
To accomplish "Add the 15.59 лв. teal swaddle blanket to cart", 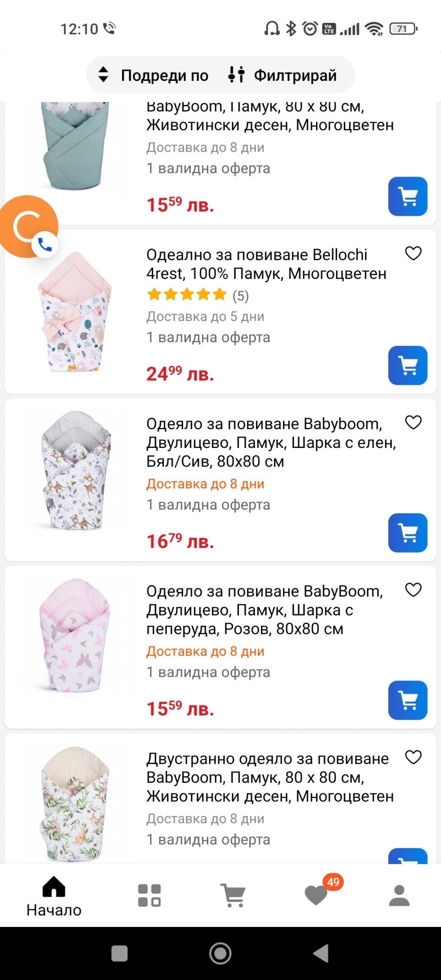I will click(407, 196).
